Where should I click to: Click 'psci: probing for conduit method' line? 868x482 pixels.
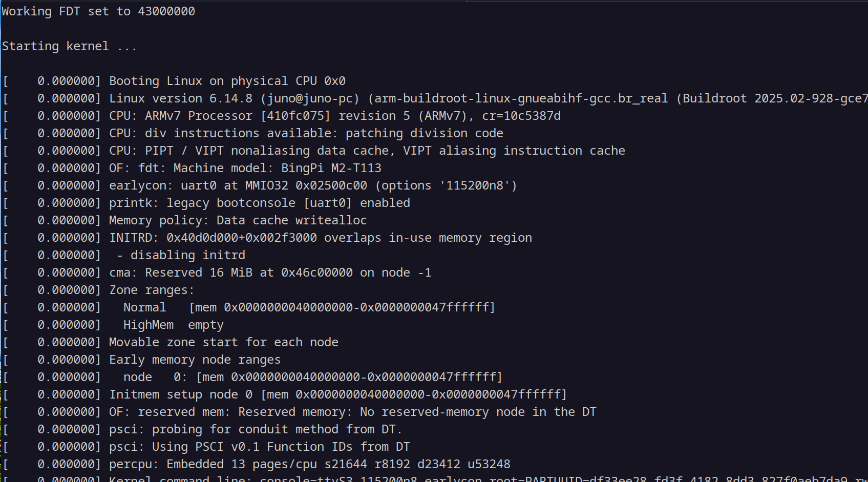[256, 429]
